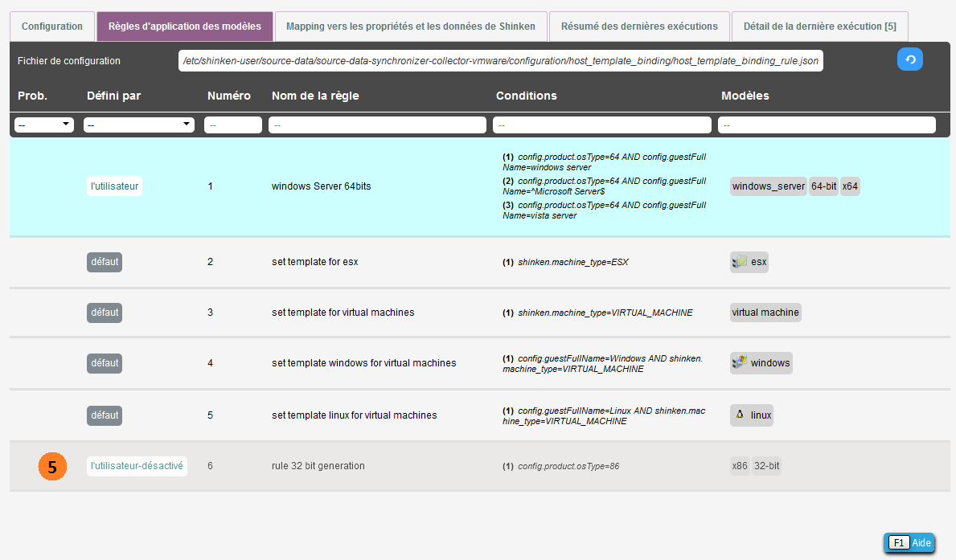This screenshot has width=956, height=560.
Task: Click the Nom de la règle filter field
Action: point(377,125)
